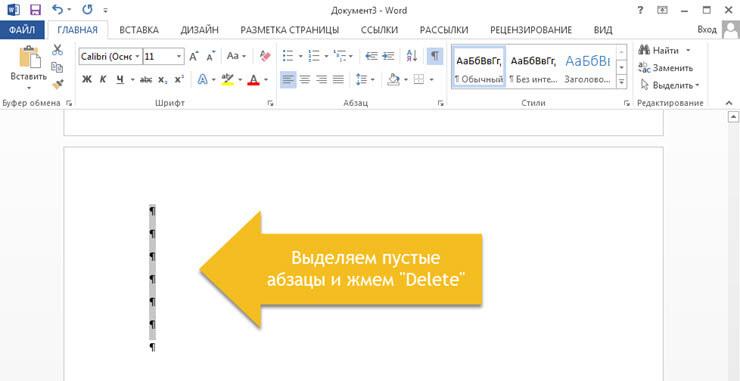Toggle subscript x₂
The image size is (740, 381).
tap(162, 80)
